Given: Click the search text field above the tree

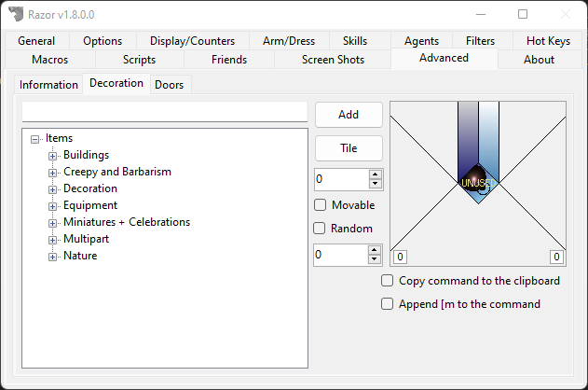Looking at the screenshot, I should [x=165, y=111].
